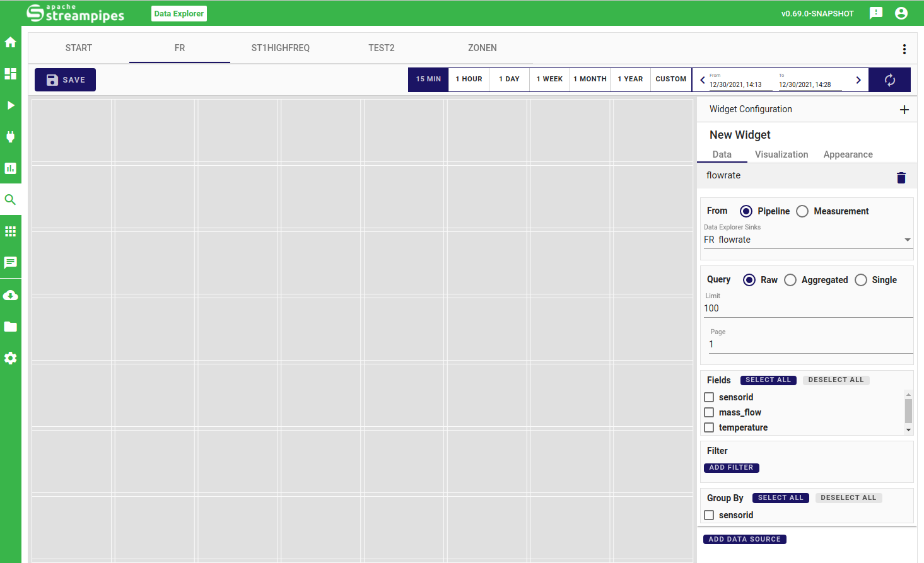Open the Connect plug icon
Viewport: 924px width, 563px height.
point(10,137)
